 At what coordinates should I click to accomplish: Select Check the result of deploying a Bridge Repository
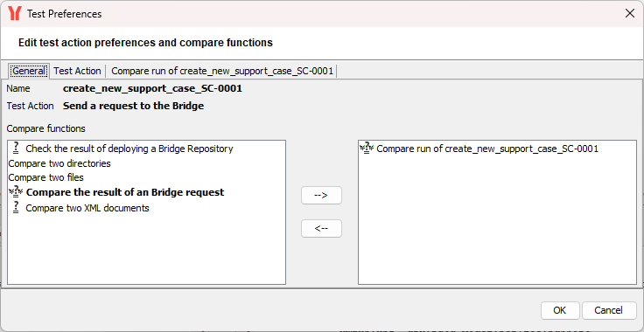coord(129,149)
